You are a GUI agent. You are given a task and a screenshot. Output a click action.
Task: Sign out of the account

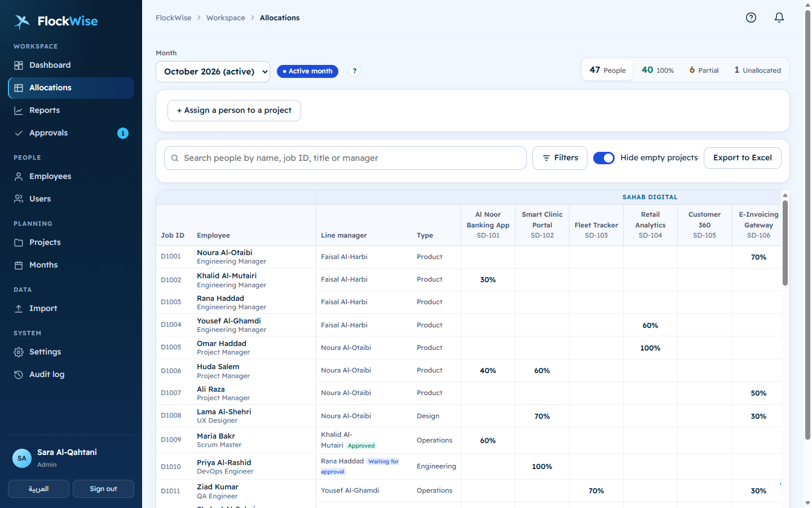pyautogui.click(x=104, y=489)
